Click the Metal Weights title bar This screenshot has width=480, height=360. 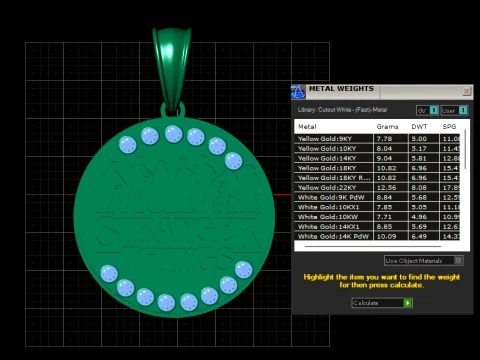pos(383,91)
